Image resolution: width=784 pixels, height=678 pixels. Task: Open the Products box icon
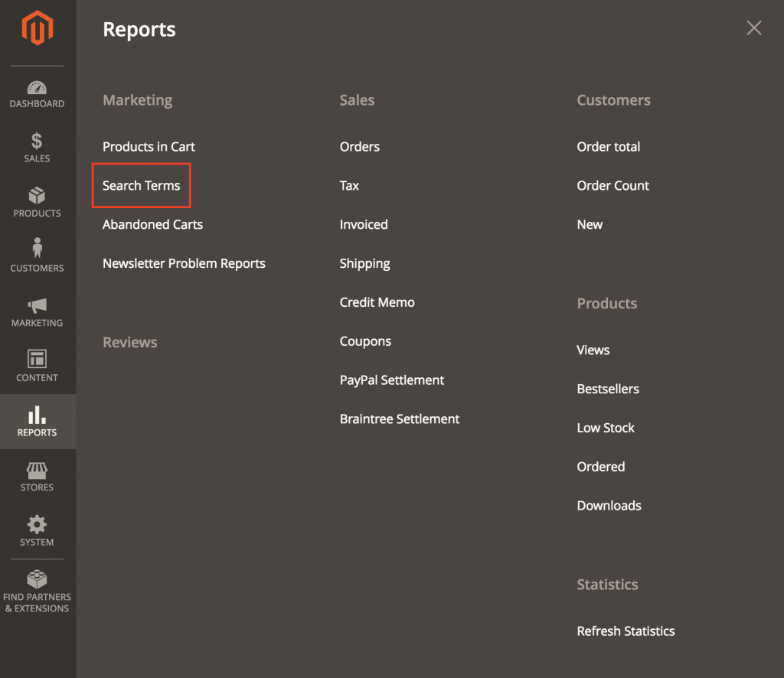coord(37,196)
